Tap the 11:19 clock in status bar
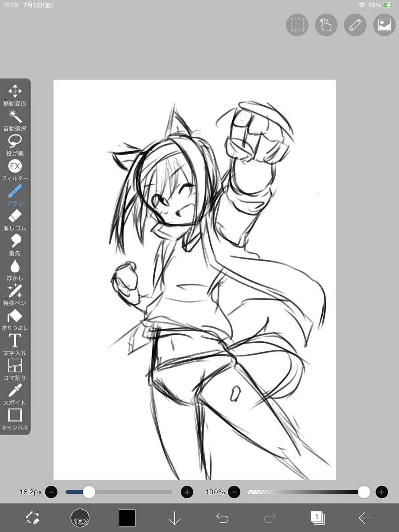Image resolution: width=399 pixels, height=532 pixels. tap(10, 5)
